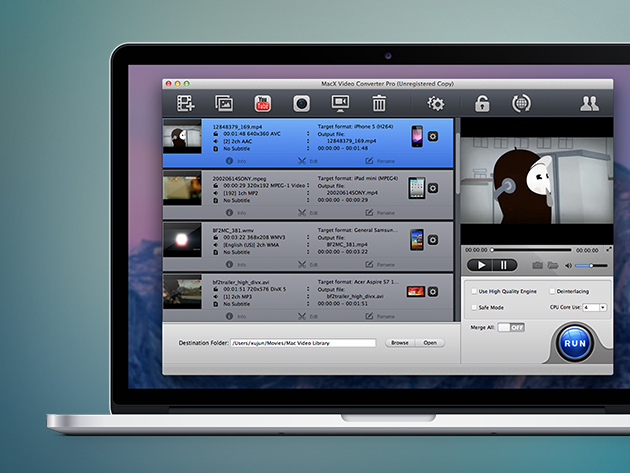Click the trash icon to clear list

click(379, 102)
